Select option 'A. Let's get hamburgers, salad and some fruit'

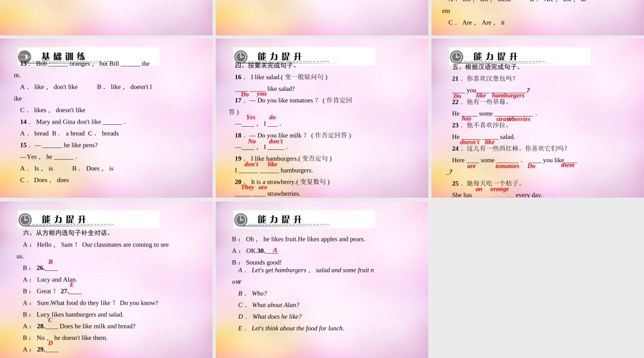[306, 270]
